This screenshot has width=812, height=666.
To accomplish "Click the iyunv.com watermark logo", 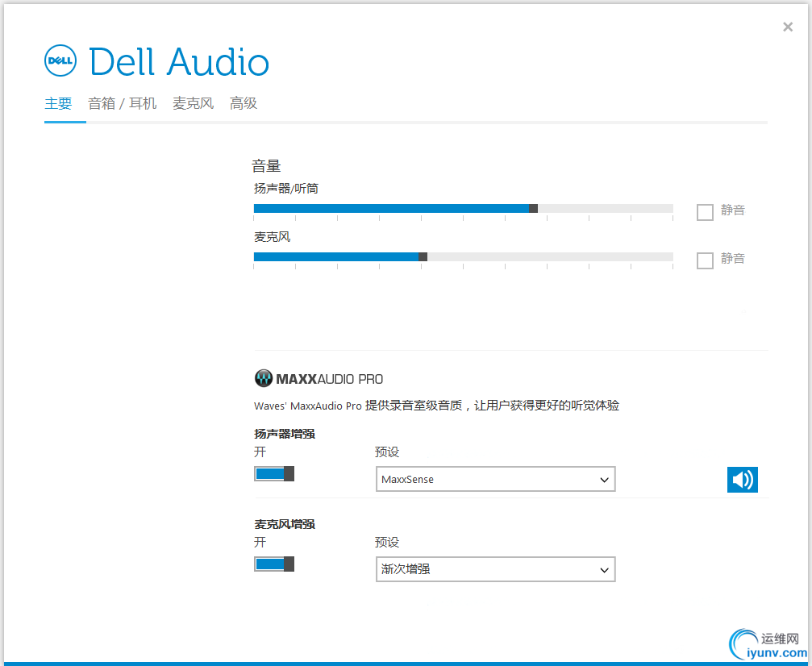I will pos(767,643).
